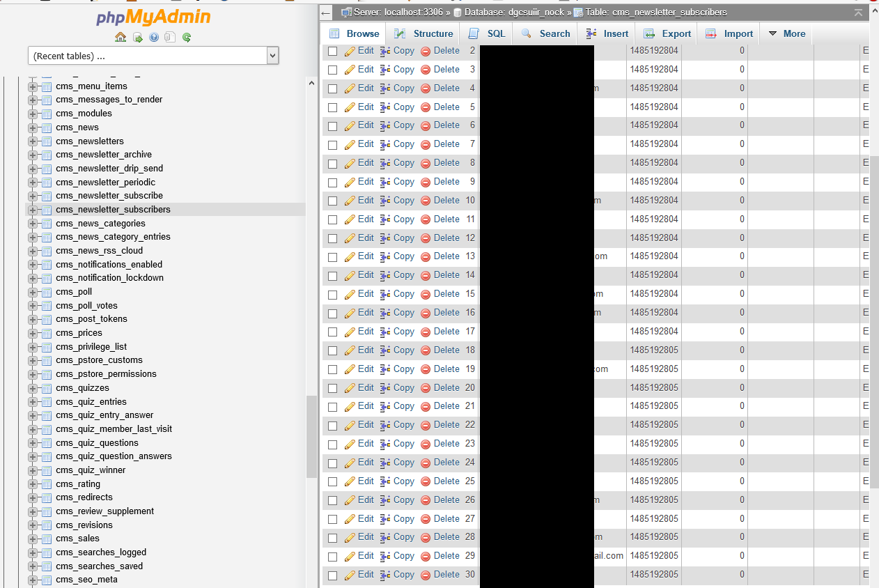Image resolution: width=879 pixels, height=588 pixels.
Task: Open the blue documentation help icon
Action: click(x=154, y=38)
